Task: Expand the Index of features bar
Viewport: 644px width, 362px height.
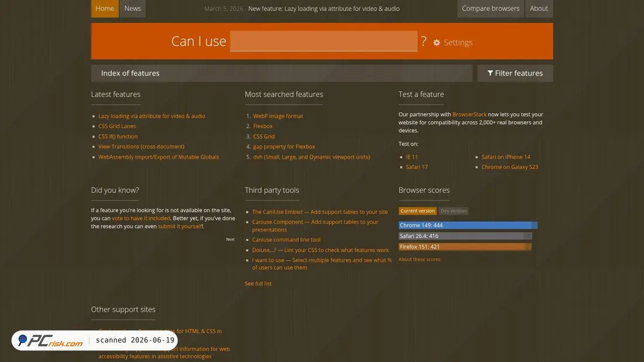Action: tap(282, 73)
